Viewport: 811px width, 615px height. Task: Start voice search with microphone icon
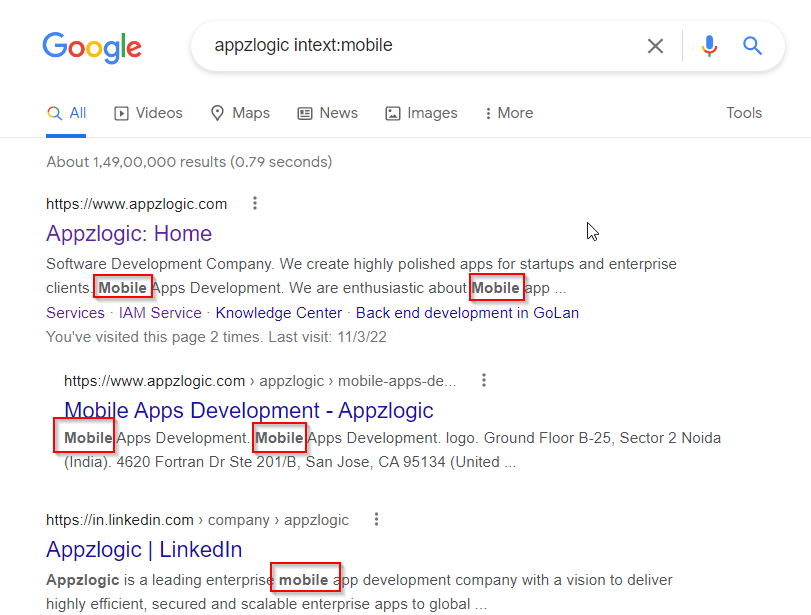point(709,46)
